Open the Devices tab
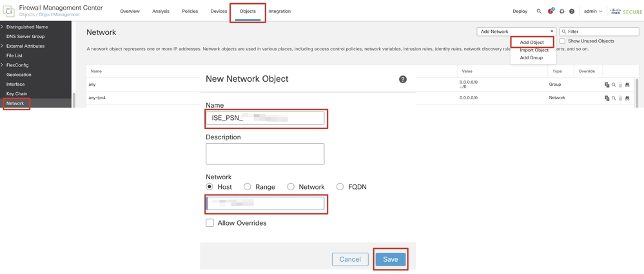The image size is (644, 274). (x=219, y=12)
